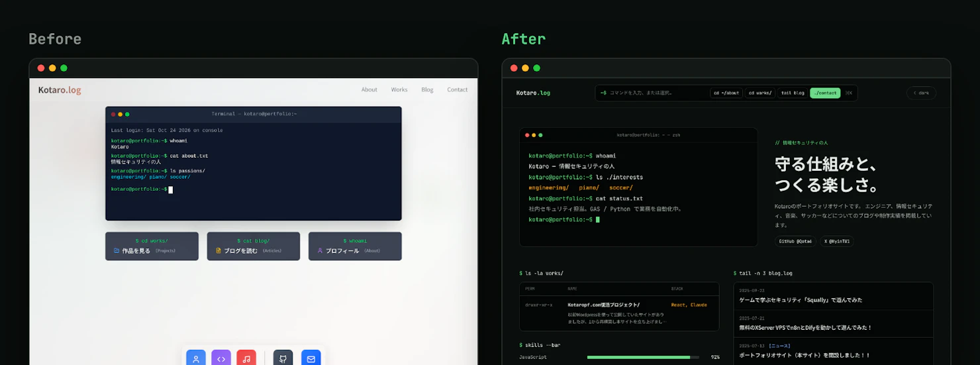Image resolution: width=980 pixels, height=365 pixels.
Task: Open blog post about XServer VPS n8n Dify
Action: pos(834,323)
